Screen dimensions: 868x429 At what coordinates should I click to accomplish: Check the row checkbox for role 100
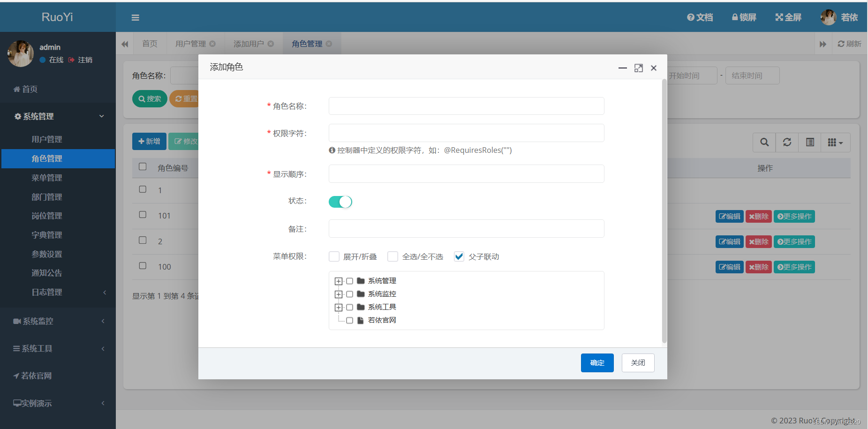(143, 265)
